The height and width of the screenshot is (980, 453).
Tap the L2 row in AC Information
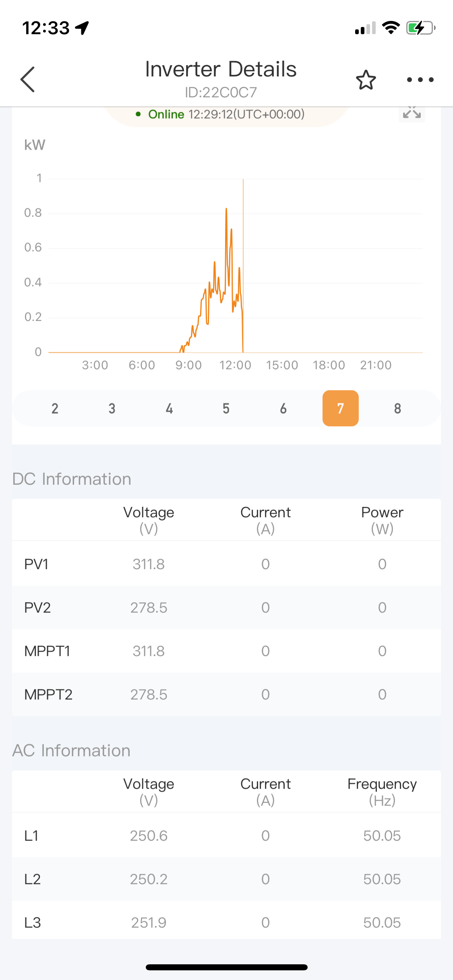coord(226,879)
